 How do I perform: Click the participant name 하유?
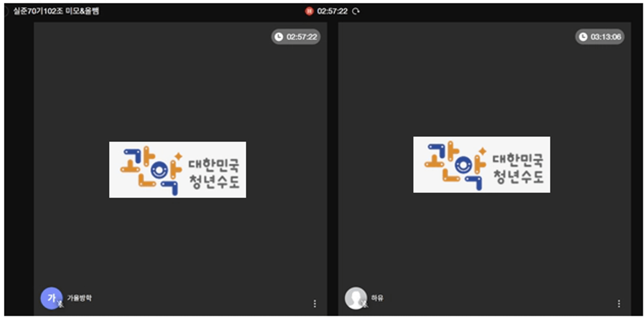377,298
